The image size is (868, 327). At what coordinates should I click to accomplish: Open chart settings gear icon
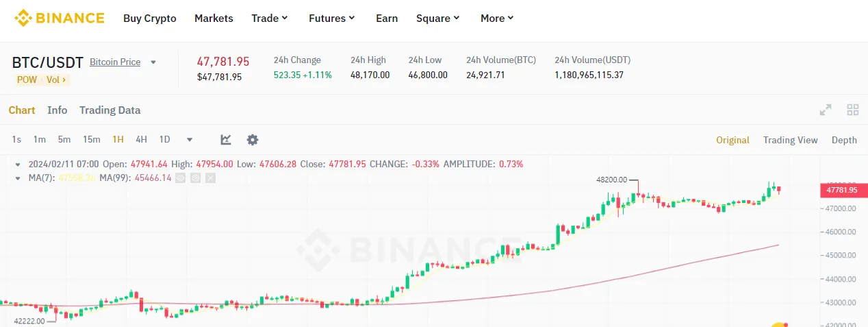point(253,140)
